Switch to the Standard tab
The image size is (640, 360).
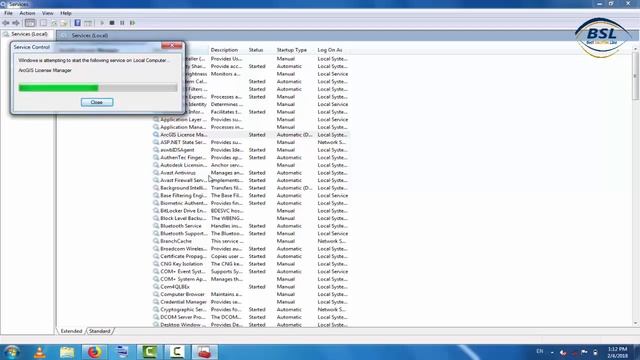click(x=100, y=331)
